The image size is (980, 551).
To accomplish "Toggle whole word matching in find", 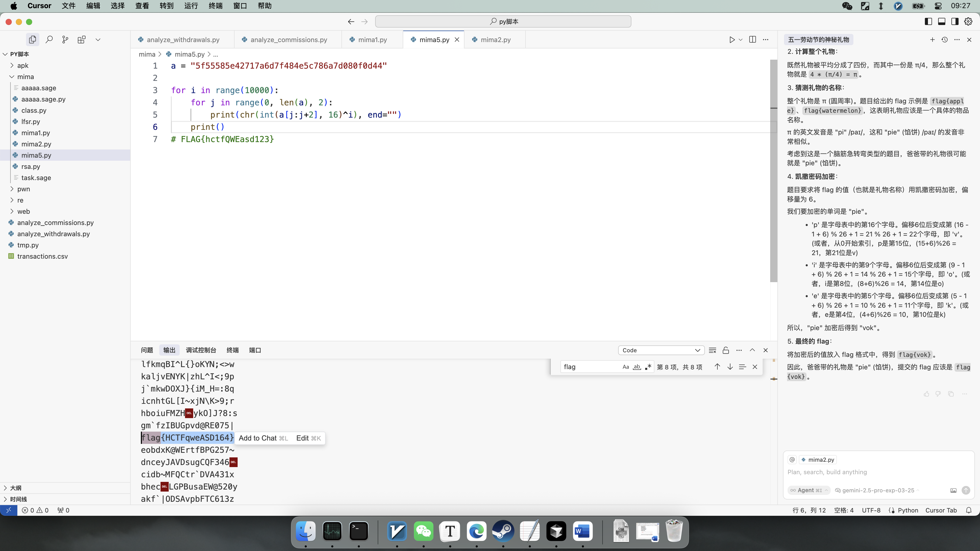I will point(637,367).
